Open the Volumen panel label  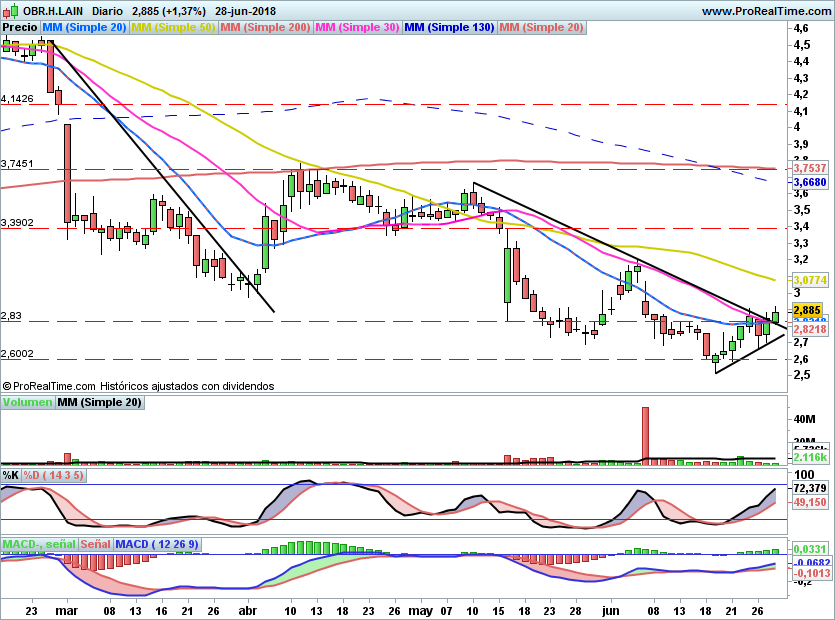pyautogui.click(x=27, y=402)
